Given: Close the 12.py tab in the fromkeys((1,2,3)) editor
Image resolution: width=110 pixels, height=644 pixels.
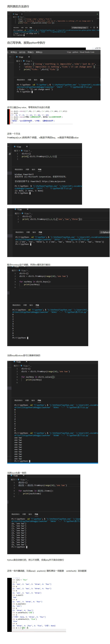Looking at the screenshot, I should click(27, 146).
